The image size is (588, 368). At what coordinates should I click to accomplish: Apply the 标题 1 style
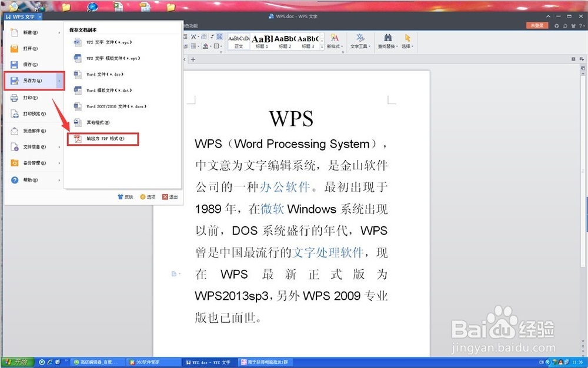(262, 41)
